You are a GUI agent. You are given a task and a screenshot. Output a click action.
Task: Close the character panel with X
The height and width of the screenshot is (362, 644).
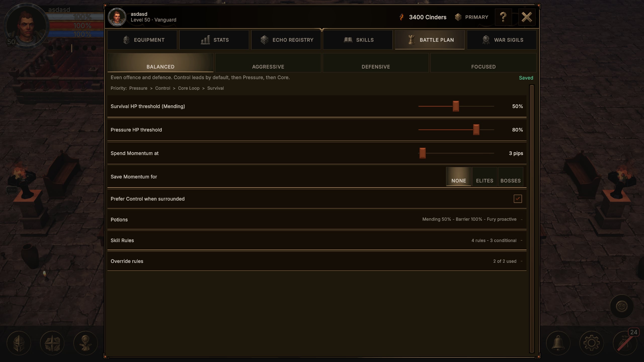[527, 17]
